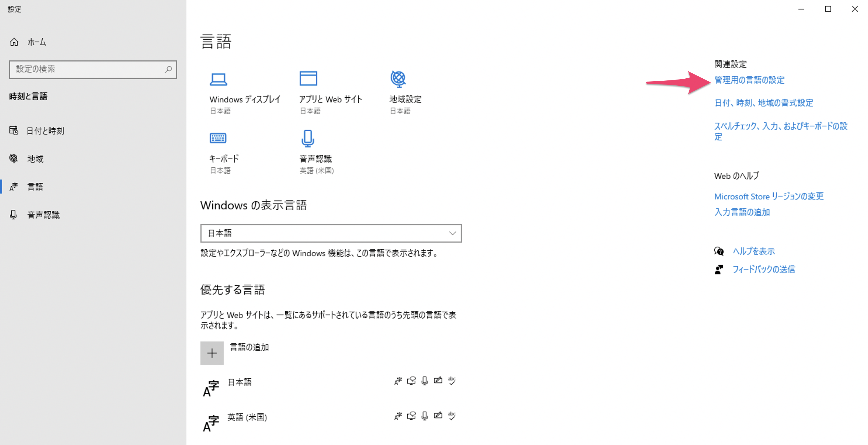Open 地域 settings page
Viewport: 868px width, 445px height.
35,158
